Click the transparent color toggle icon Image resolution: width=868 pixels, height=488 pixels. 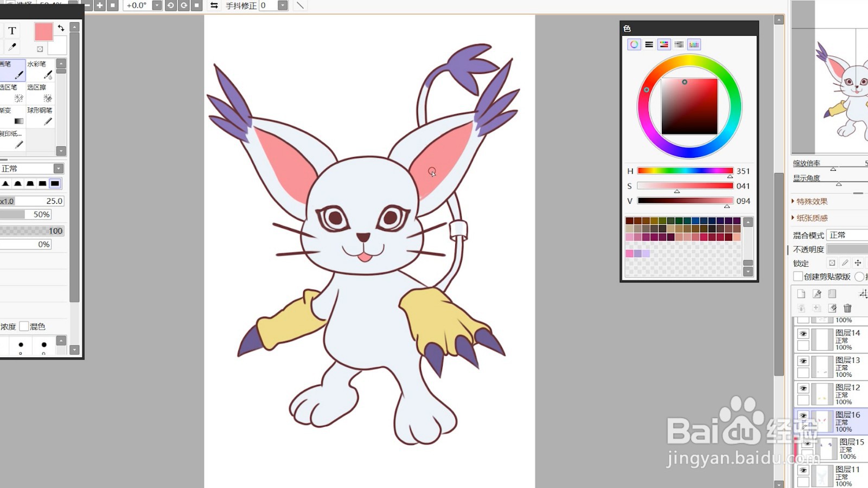40,49
